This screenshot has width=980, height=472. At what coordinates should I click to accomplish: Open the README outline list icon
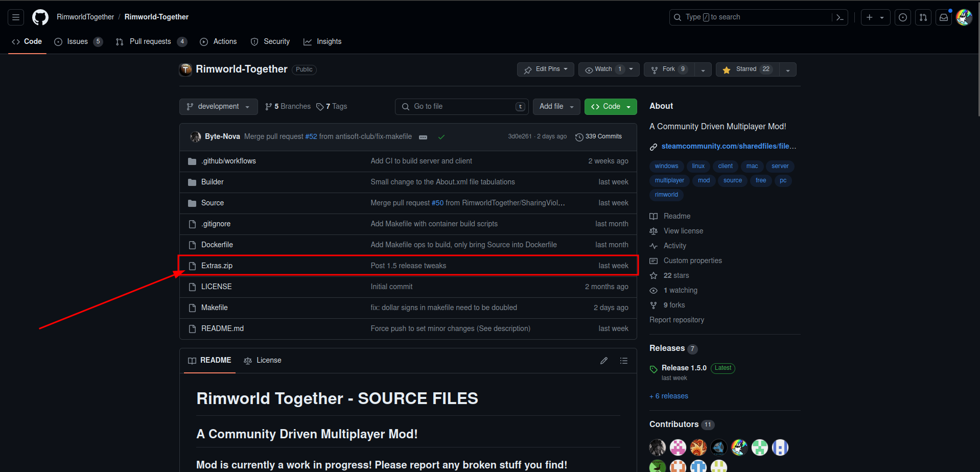(624, 361)
